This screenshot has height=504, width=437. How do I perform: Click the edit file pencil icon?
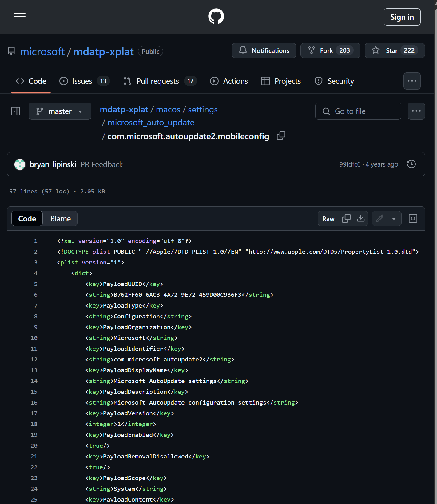[x=380, y=219]
